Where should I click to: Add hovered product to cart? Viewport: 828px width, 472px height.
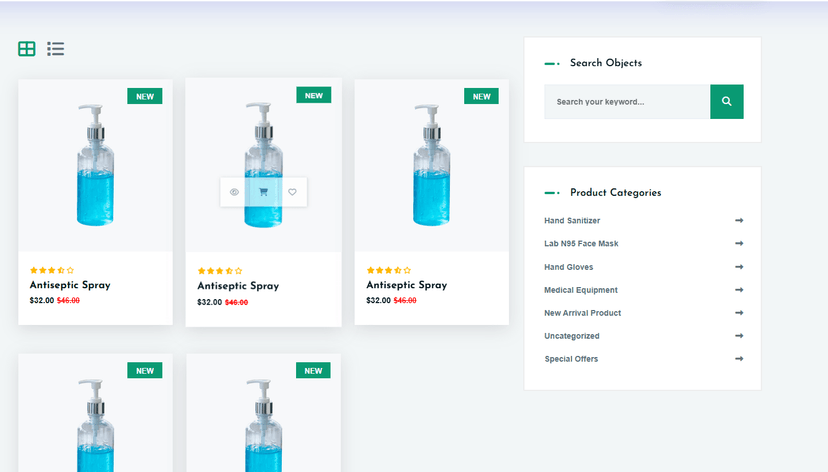(x=264, y=192)
